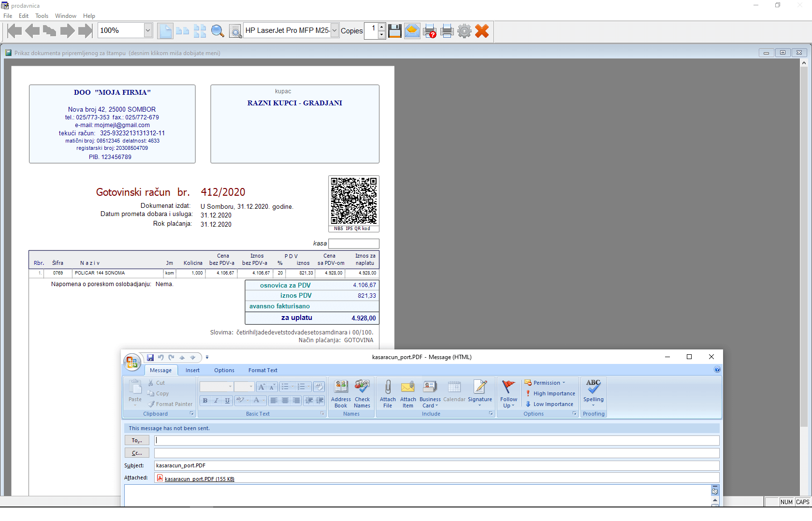Viewport: 812px width, 521px height.
Task: Switch to the Insert ribbon tab
Action: 192,370
